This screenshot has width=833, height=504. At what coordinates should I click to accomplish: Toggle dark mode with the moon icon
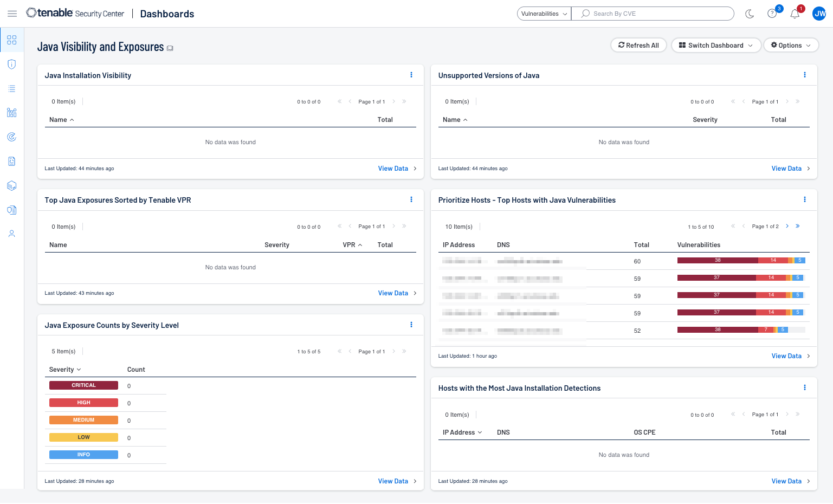coord(750,15)
